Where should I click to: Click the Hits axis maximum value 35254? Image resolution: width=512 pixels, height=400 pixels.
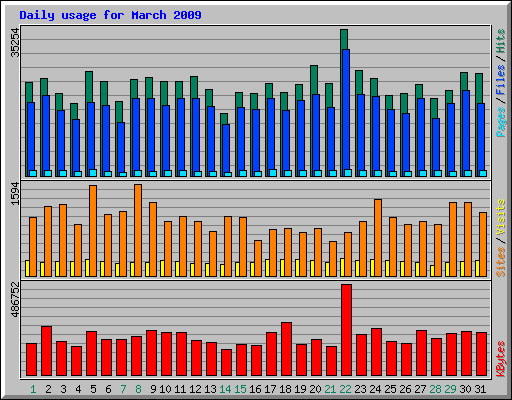[15, 43]
